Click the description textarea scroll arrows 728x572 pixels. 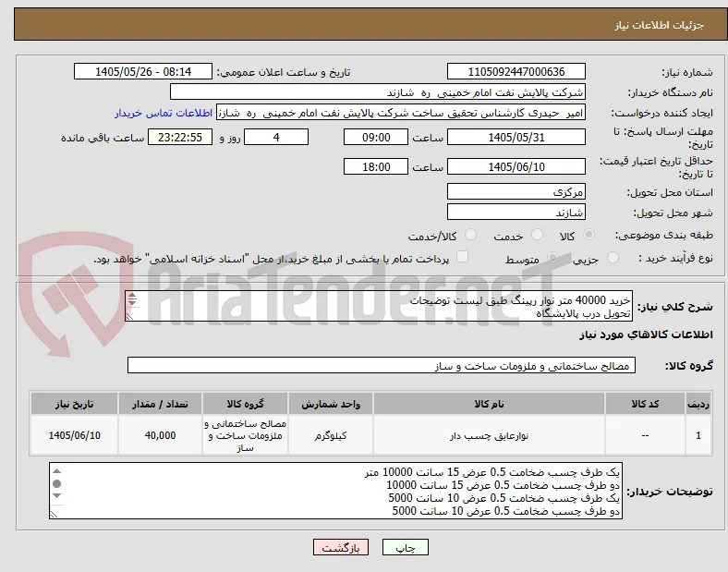[x=132, y=299]
